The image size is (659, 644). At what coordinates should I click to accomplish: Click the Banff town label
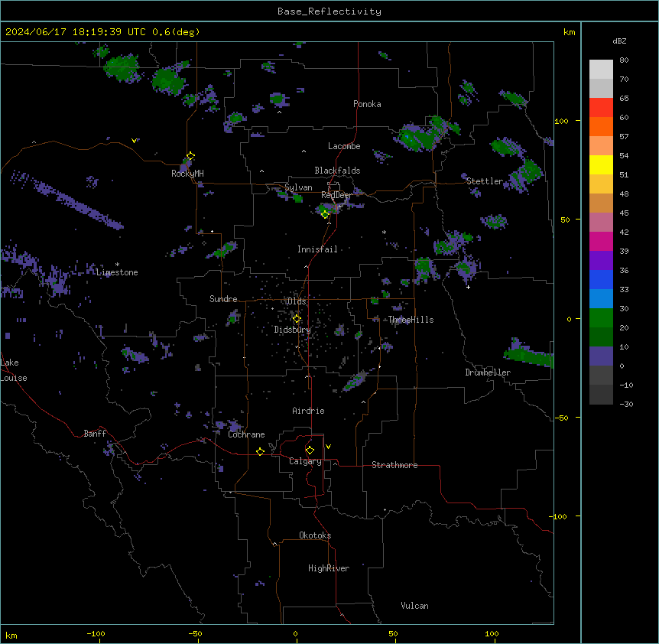pos(95,434)
